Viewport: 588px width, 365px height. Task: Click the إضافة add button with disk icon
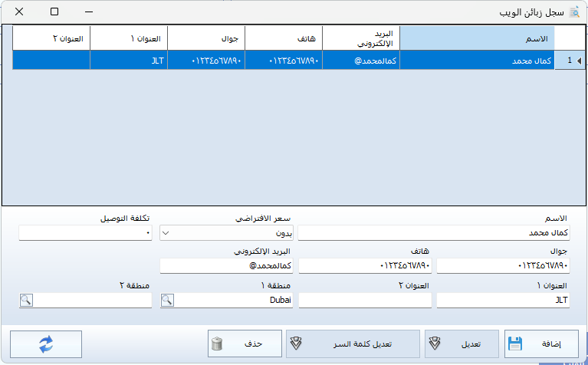tap(540, 344)
